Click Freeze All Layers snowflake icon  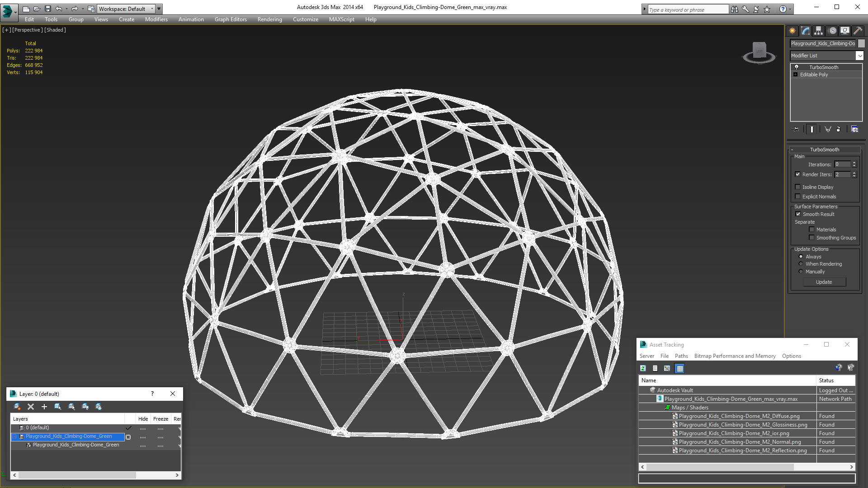[99, 407]
